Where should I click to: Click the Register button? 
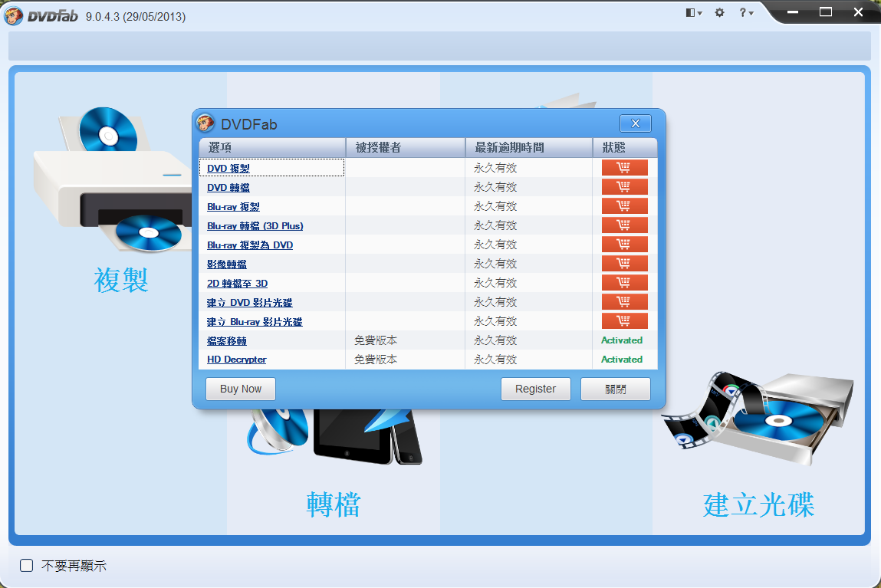coord(535,389)
